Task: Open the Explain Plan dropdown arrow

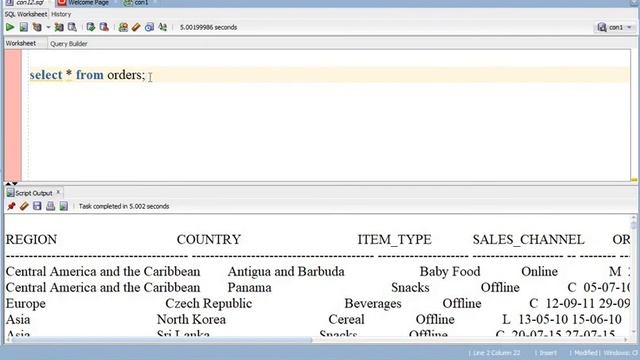Action: point(48,27)
